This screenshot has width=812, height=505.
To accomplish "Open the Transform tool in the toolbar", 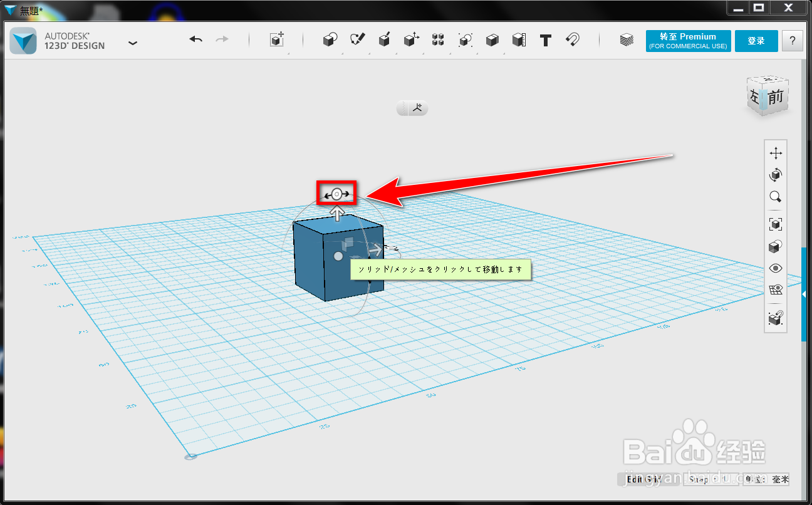I will tap(277, 39).
